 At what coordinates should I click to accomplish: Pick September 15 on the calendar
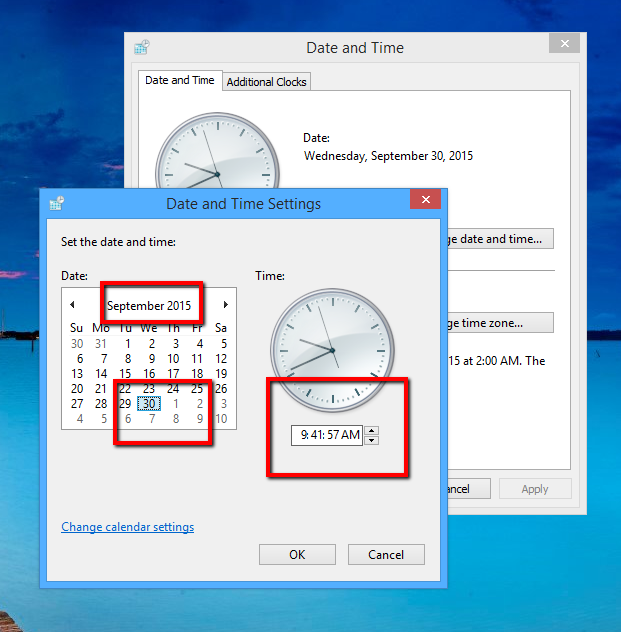tap(125, 374)
